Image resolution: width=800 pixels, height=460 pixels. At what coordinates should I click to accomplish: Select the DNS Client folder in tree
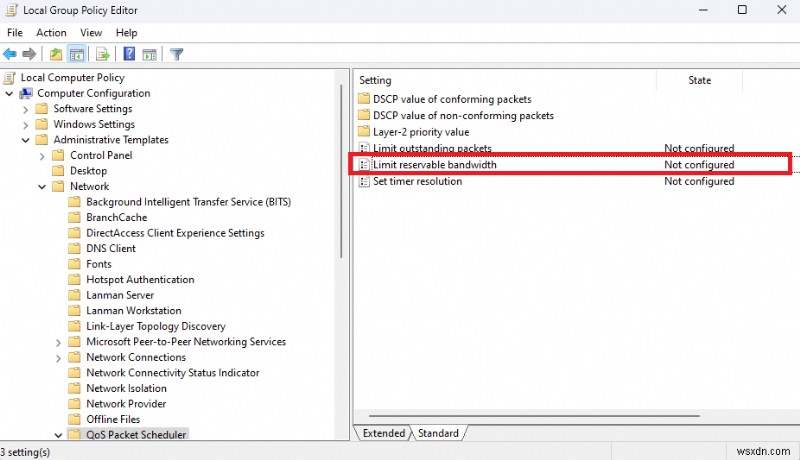[x=110, y=249]
